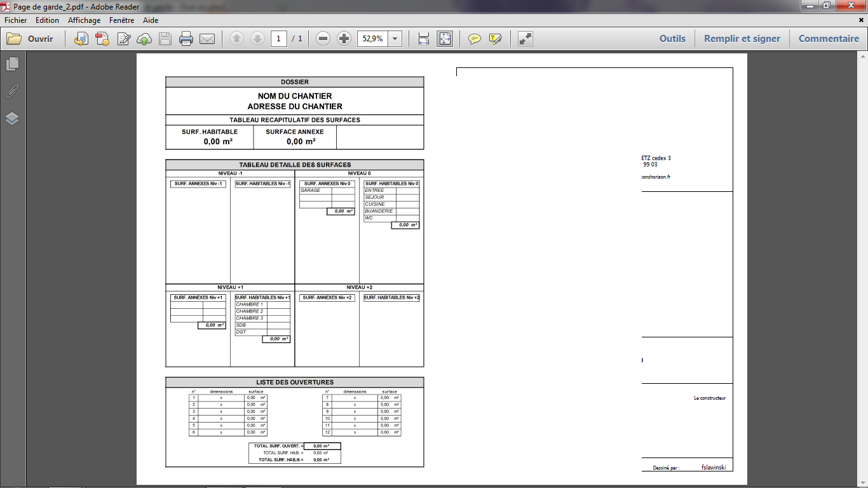Click LISTE DES OUVERTURES heading

pos(295,383)
